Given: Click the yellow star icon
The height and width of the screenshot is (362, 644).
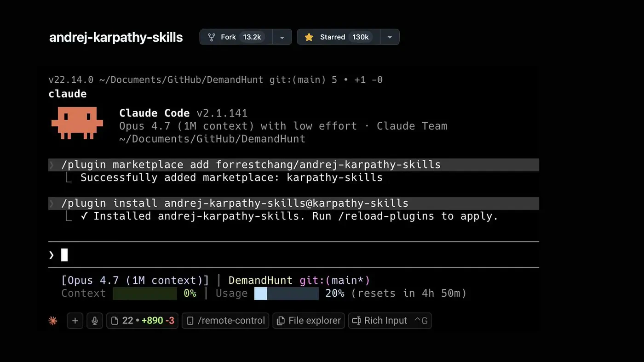Looking at the screenshot, I should tap(309, 37).
